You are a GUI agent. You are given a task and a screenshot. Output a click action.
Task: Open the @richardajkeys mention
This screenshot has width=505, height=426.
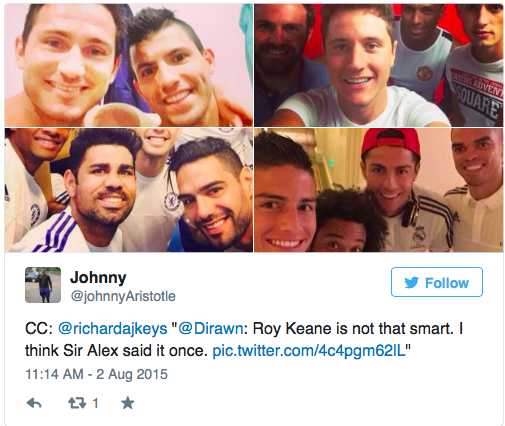point(113,329)
